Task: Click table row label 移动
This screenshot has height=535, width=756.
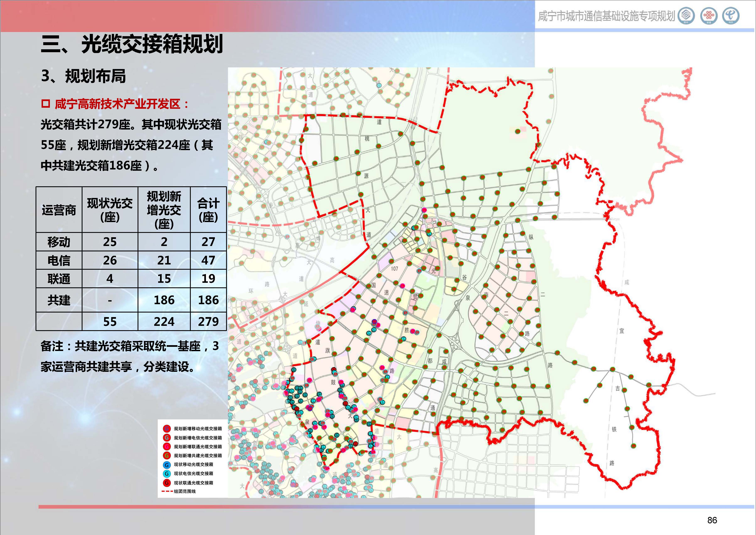Action: [x=59, y=242]
